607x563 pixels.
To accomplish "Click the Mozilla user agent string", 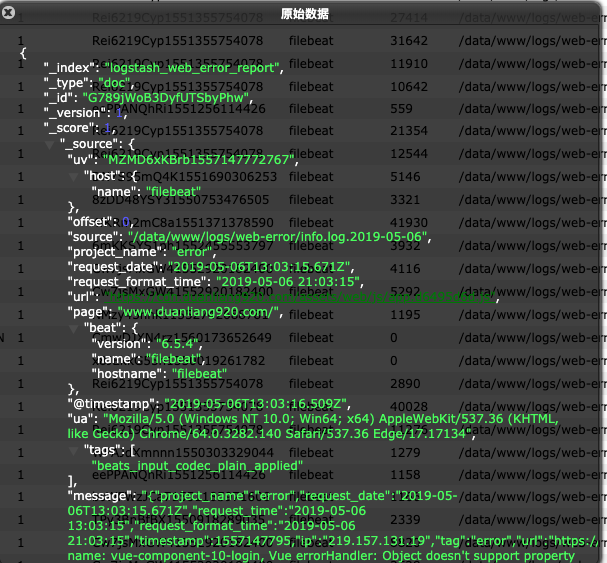I will click(330, 427).
